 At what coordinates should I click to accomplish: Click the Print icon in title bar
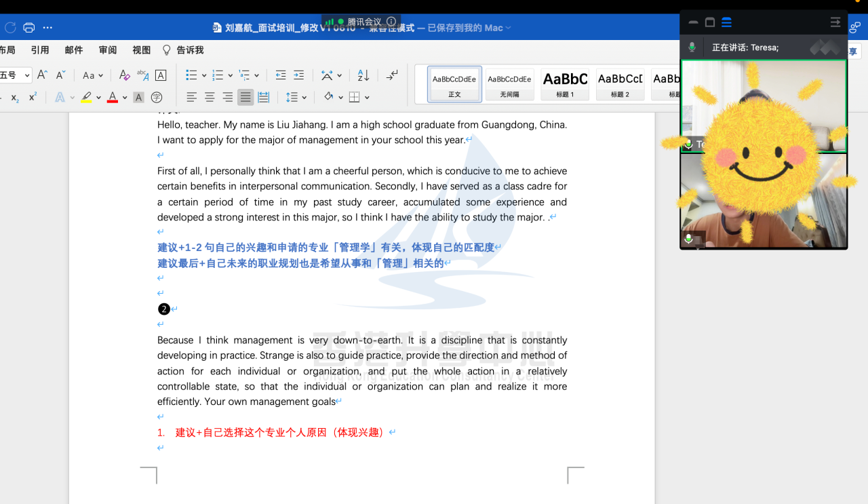[x=28, y=28]
